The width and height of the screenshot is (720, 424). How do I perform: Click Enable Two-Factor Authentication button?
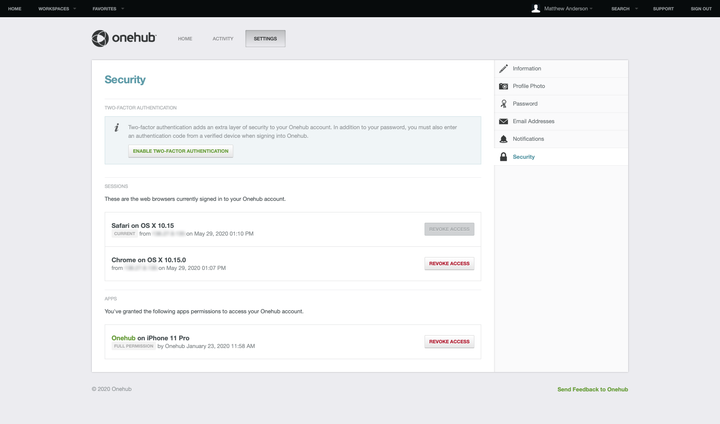click(x=180, y=151)
